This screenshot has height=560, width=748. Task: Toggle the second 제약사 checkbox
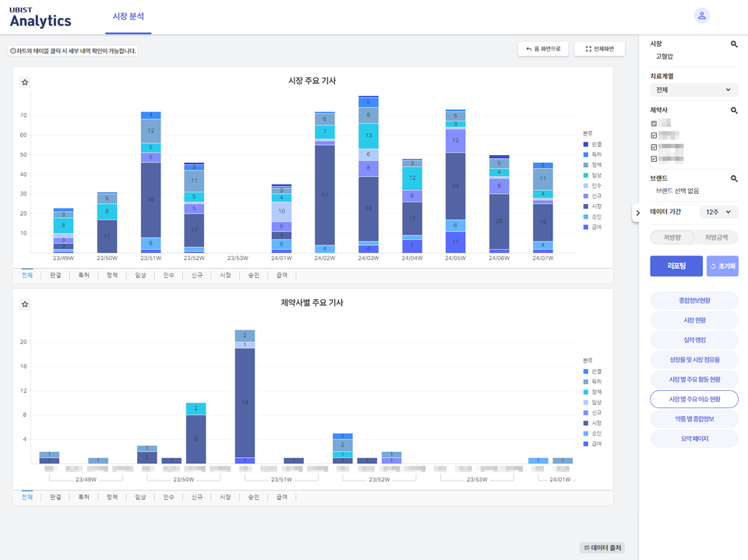coord(654,135)
